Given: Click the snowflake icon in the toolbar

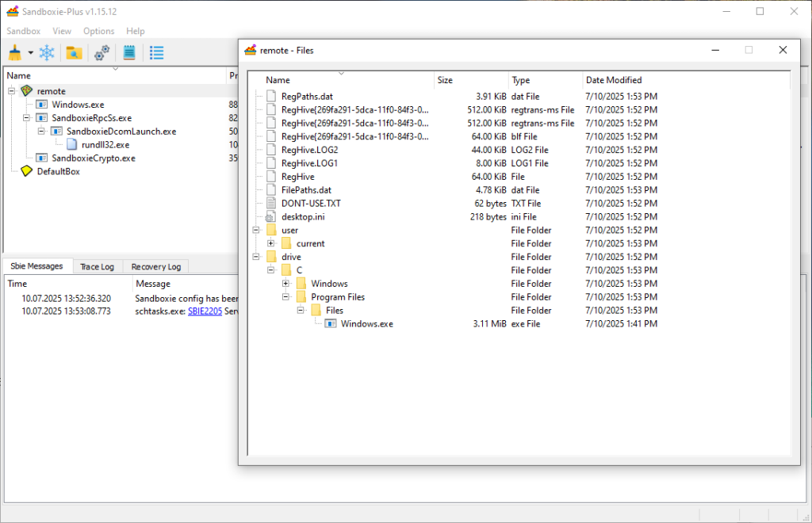Looking at the screenshot, I should [47, 52].
